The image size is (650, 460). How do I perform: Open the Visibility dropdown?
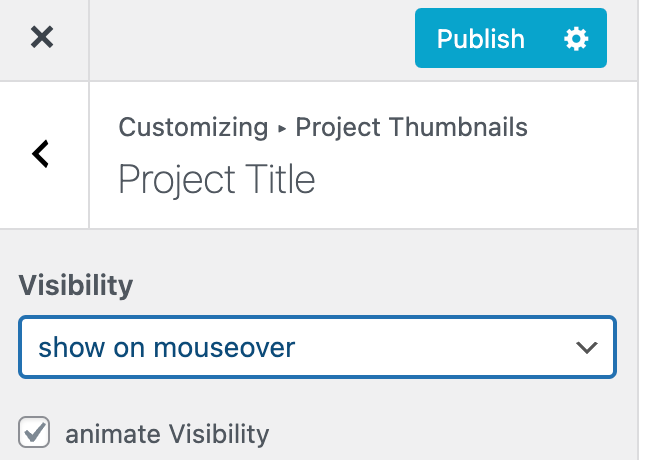pos(317,348)
